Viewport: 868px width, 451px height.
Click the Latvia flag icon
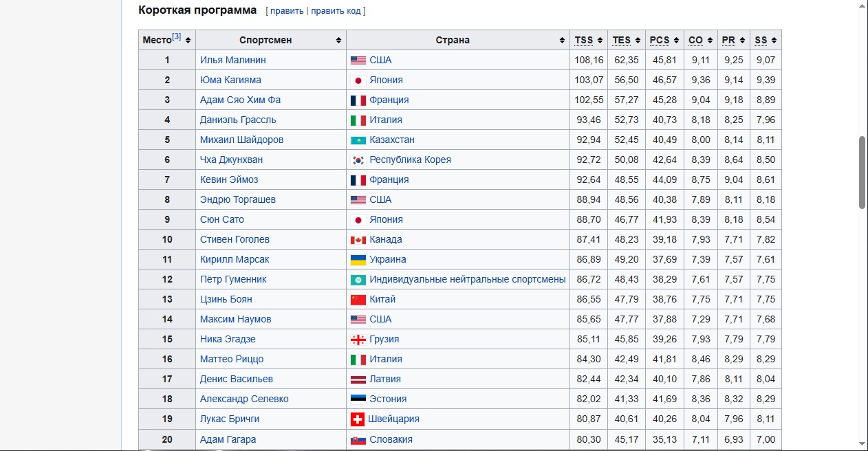coord(358,379)
